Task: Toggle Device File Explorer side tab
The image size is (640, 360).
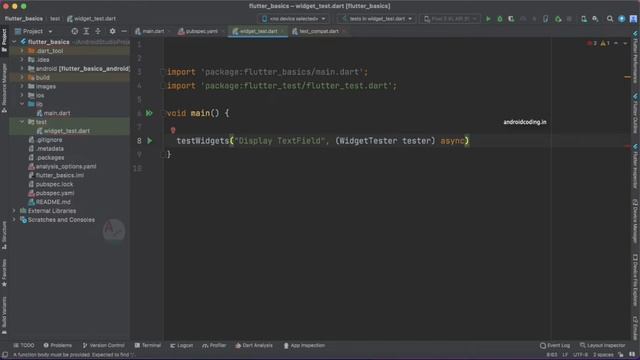Action: click(x=636, y=280)
